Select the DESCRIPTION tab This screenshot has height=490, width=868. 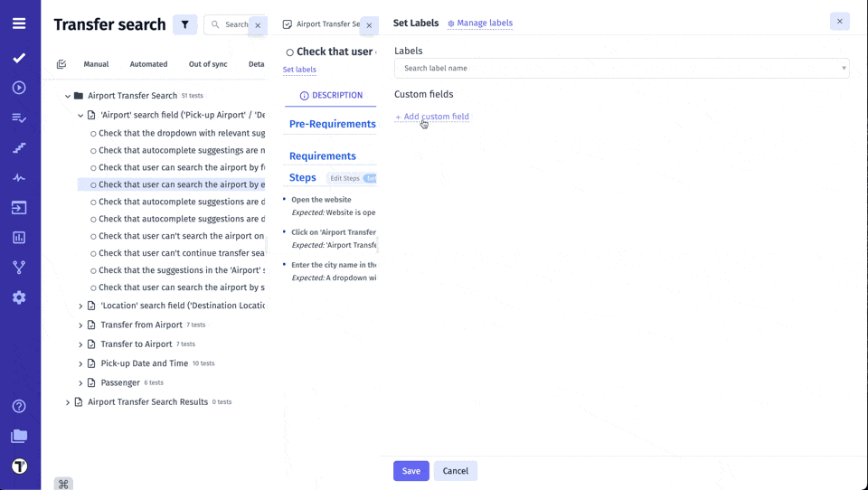click(x=331, y=96)
